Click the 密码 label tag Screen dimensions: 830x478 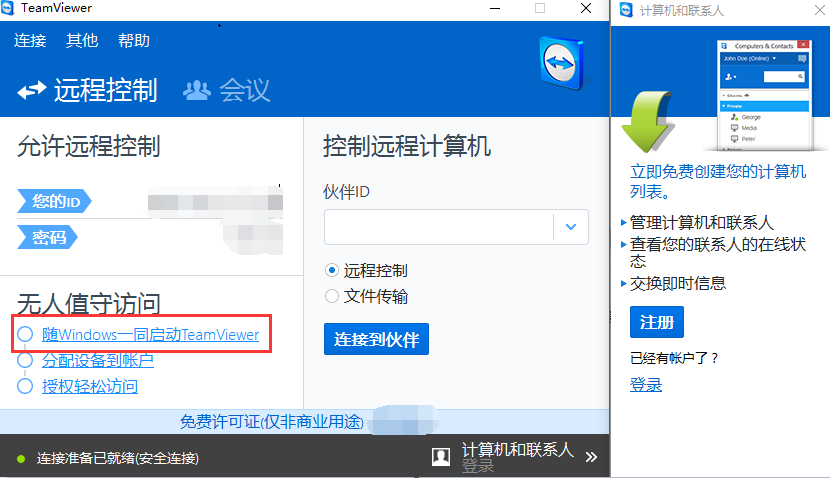pyautogui.click(x=48, y=237)
